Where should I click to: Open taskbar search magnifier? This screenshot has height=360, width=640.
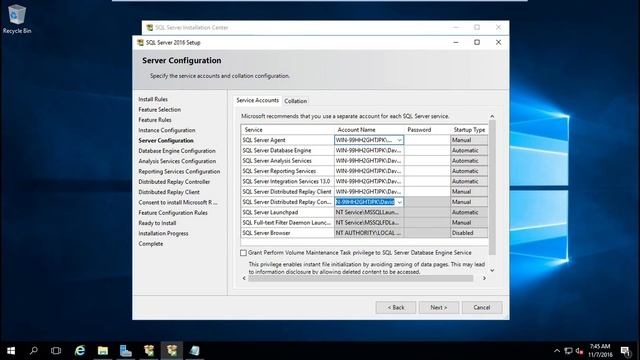(x=34, y=351)
